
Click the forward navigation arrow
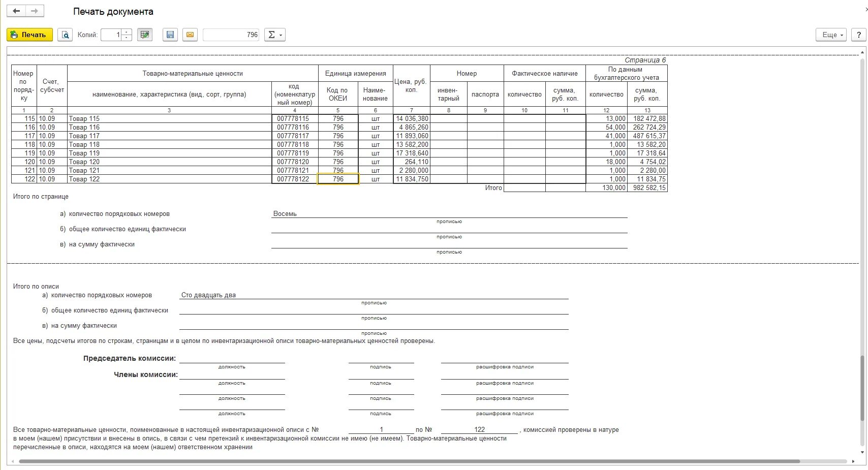35,11
